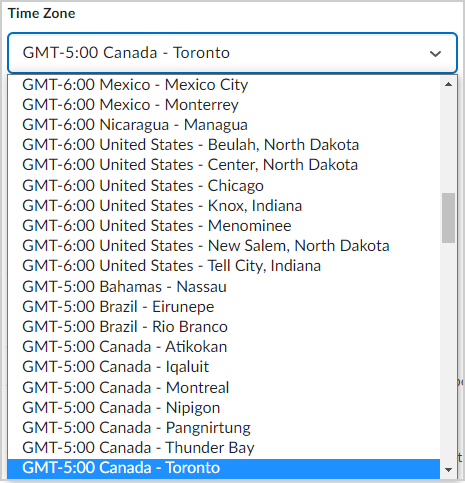The image size is (465, 483).
Task: Select GMT-6:00 Mexico - Mexico City
Action: (x=224, y=85)
